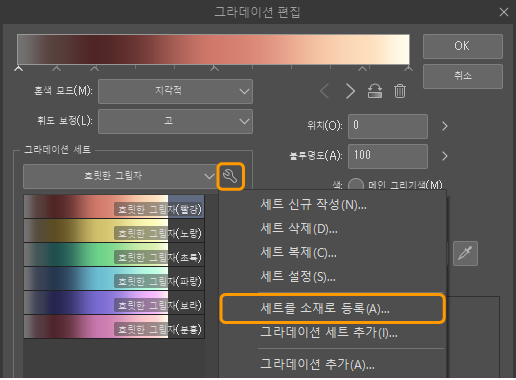Select the last gradient node marker

pos(408,68)
